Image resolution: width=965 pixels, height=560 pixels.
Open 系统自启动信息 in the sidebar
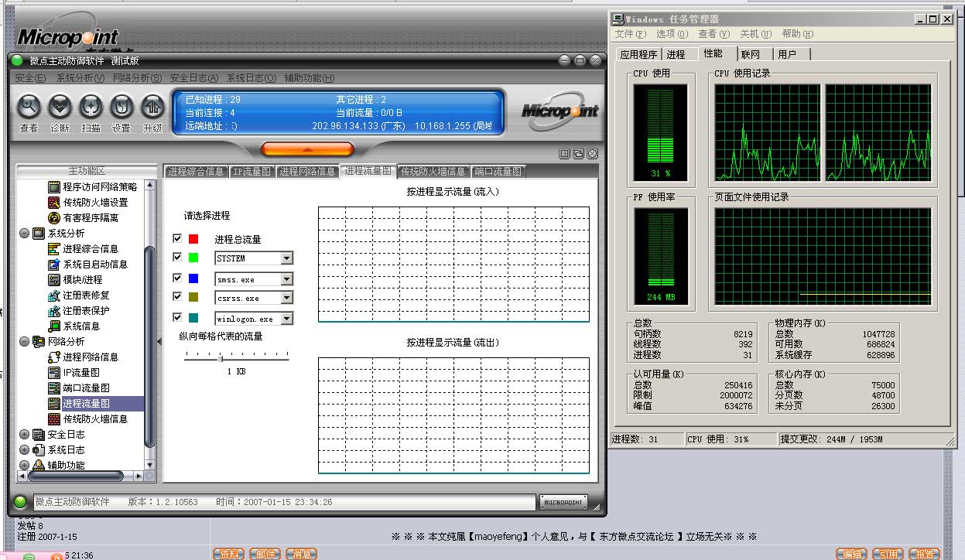(x=95, y=264)
